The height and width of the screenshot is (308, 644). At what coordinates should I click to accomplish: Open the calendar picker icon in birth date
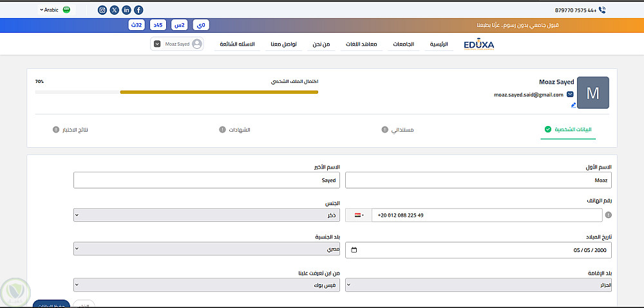click(354, 249)
